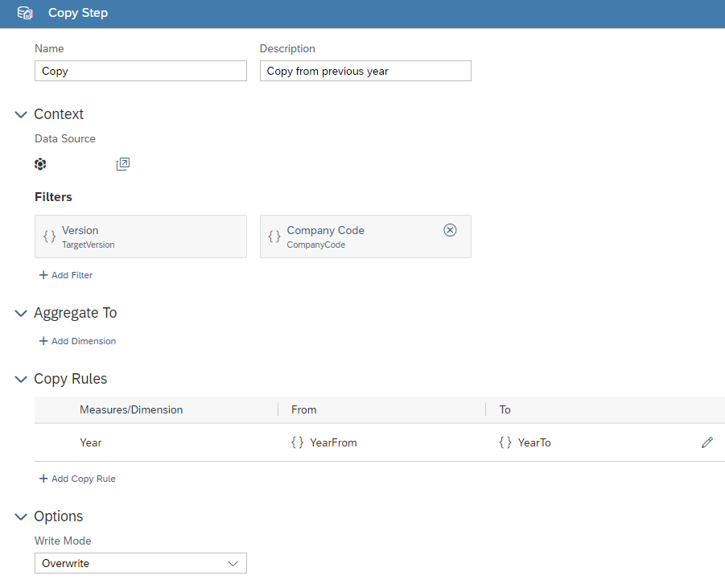Screen dimensions: 725x588
Task: Click the Add Filter link
Action: click(x=65, y=274)
